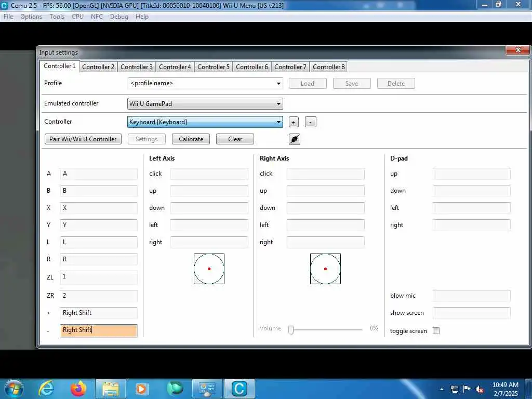Image resolution: width=532 pixels, height=399 pixels.
Task: Open the Debug menu
Action: coord(119,17)
